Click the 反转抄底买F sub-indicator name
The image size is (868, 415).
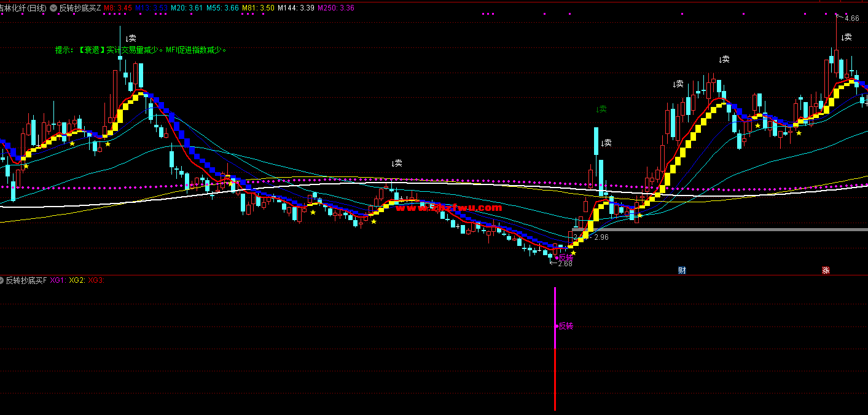[26, 280]
